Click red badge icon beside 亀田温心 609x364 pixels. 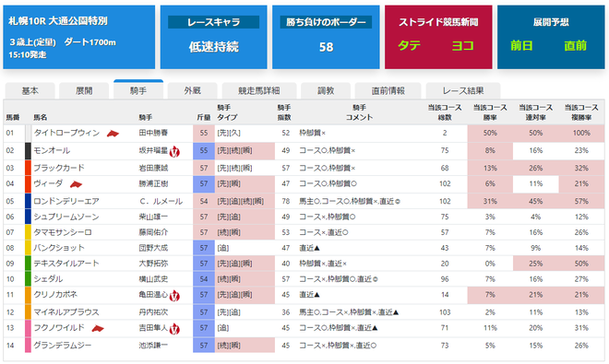point(174,296)
